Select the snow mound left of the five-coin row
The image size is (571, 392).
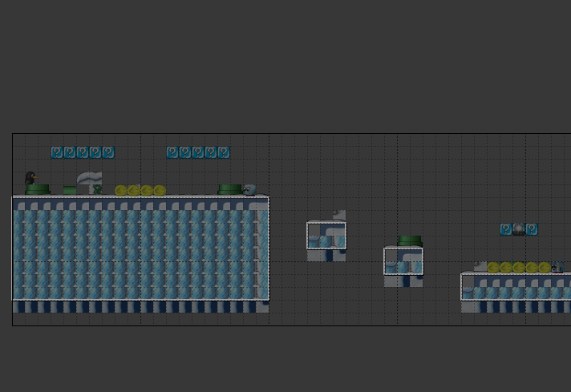tap(480, 266)
